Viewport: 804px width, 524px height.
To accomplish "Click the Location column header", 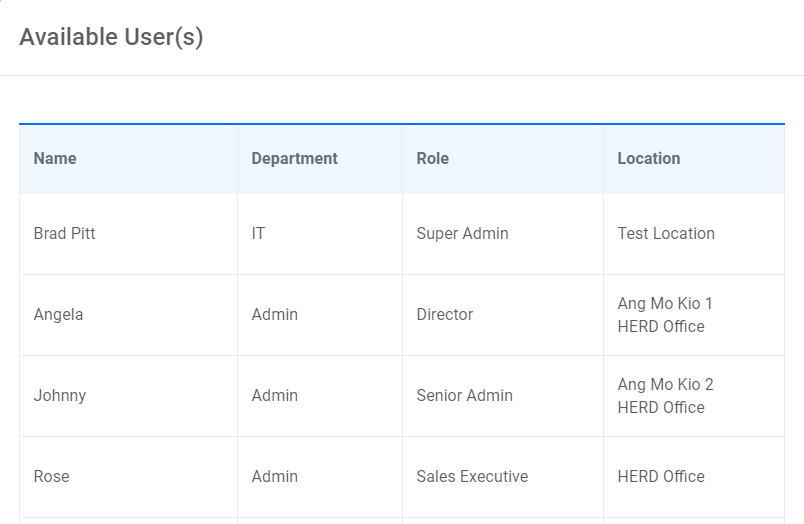I will (648, 158).
